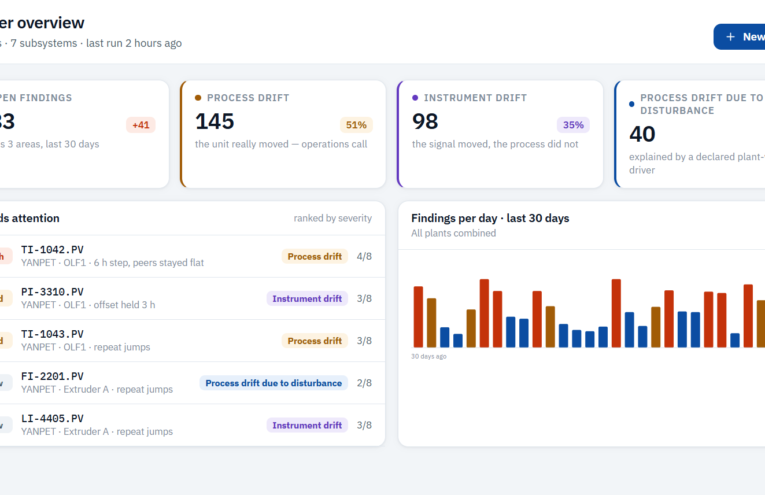Open the Process Drift Due to Disturbance card
This screenshot has height=495, width=765.
pos(690,134)
